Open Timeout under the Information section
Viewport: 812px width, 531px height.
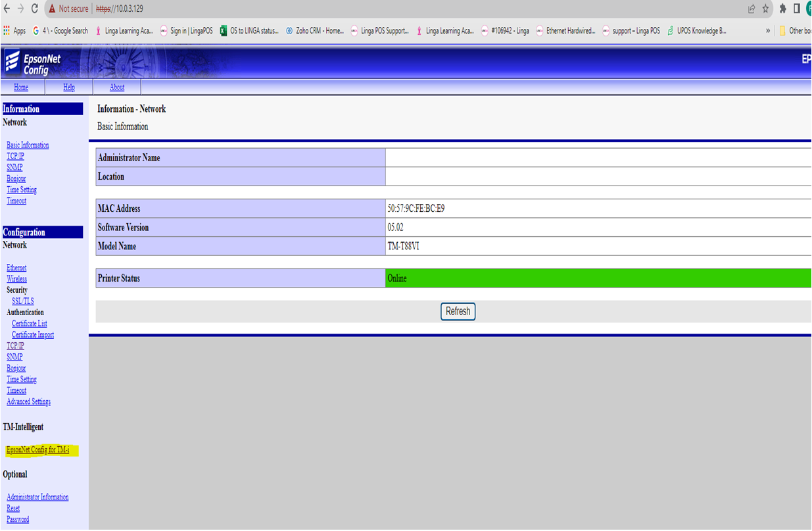(16, 201)
